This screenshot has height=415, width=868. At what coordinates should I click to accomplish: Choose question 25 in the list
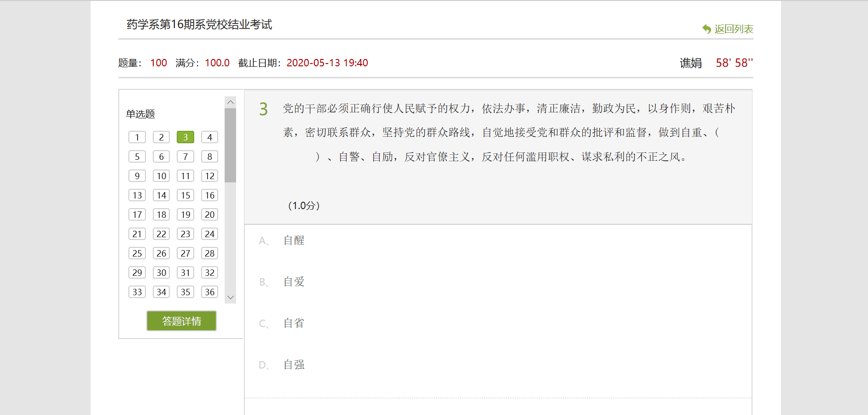(x=137, y=253)
